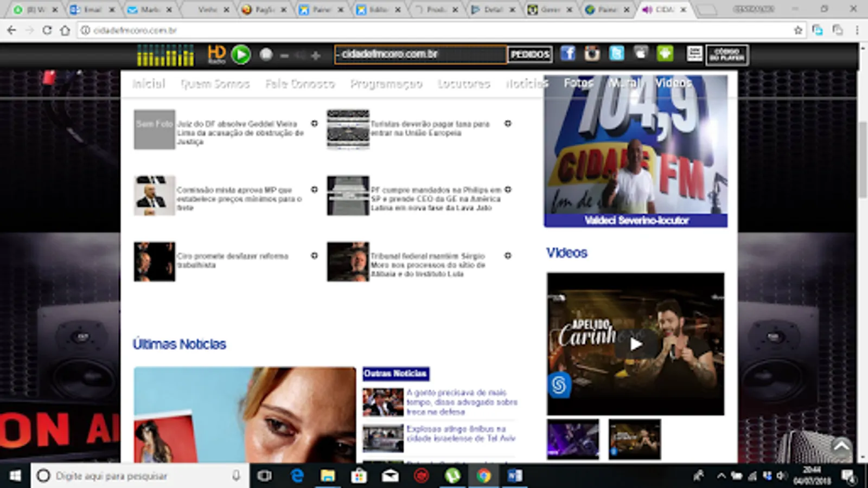Go to the Inicial menu item
The height and width of the screenshot is (488, 868).
(149, 84)
